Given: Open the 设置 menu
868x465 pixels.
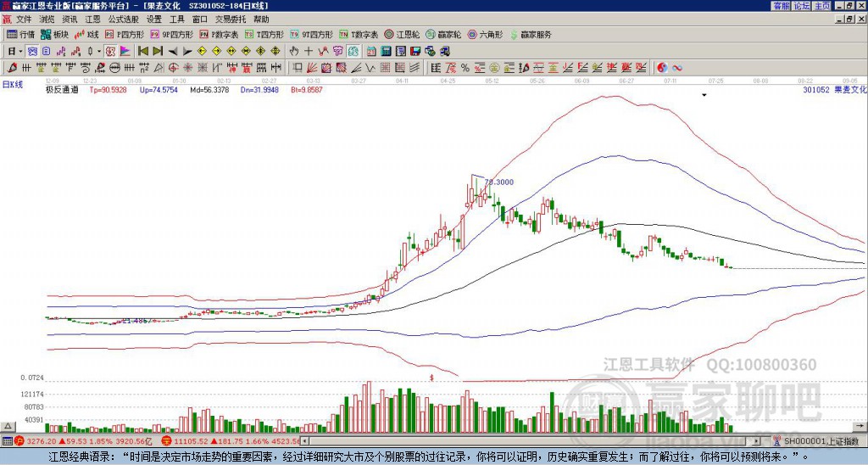Looking at the screenshot, I should [x=154, y=20].
